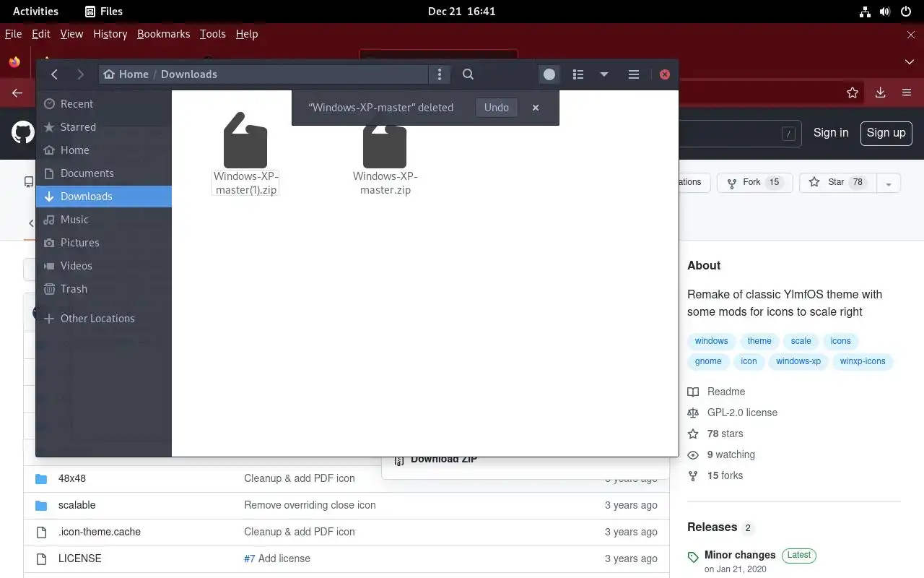Open Firefox View menu
The image size is (924, 578).
71,34
